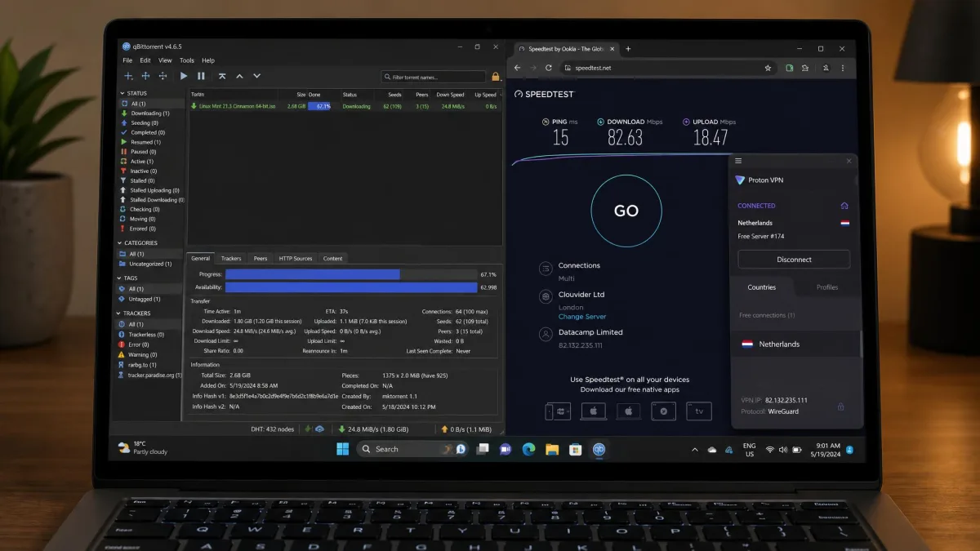Sort torrents by Seeds column
This screenshot has width=980, height=551.
pos(394,95)
